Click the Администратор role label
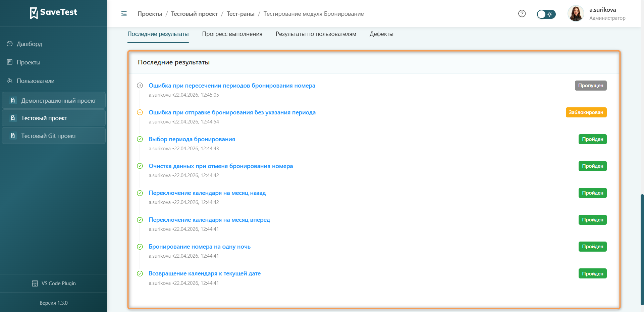Image resolution: width=644 pixels, height=312 pixels. click(607, 18)
